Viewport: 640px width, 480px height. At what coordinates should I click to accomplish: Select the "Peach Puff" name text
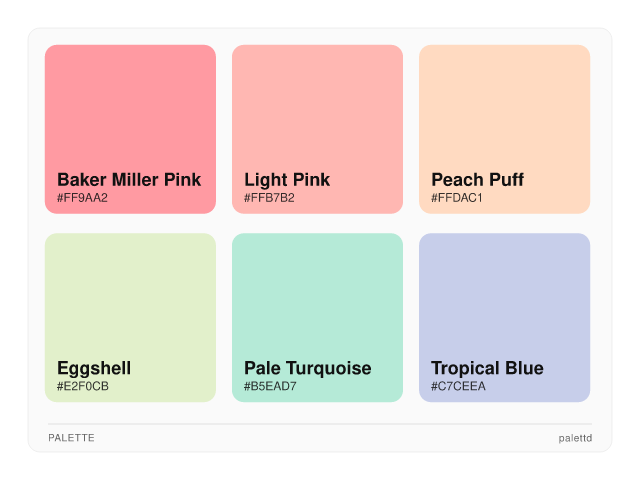click(x=477, y=180)
